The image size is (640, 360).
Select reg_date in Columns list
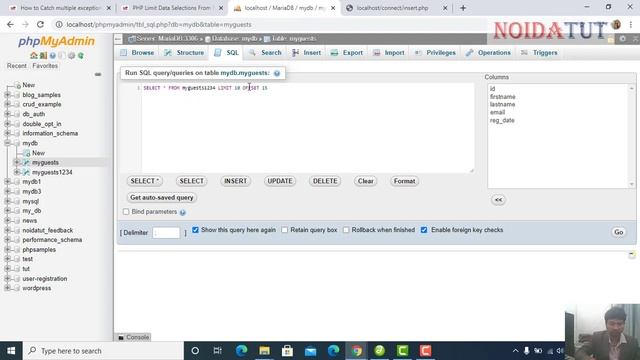pyautogui.click(x=502, y=120)
